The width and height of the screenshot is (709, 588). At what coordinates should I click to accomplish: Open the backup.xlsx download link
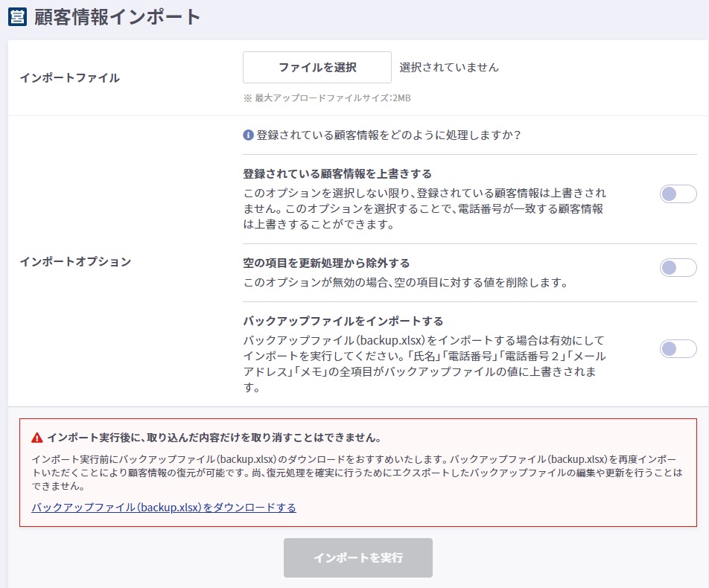click(164, 508)
